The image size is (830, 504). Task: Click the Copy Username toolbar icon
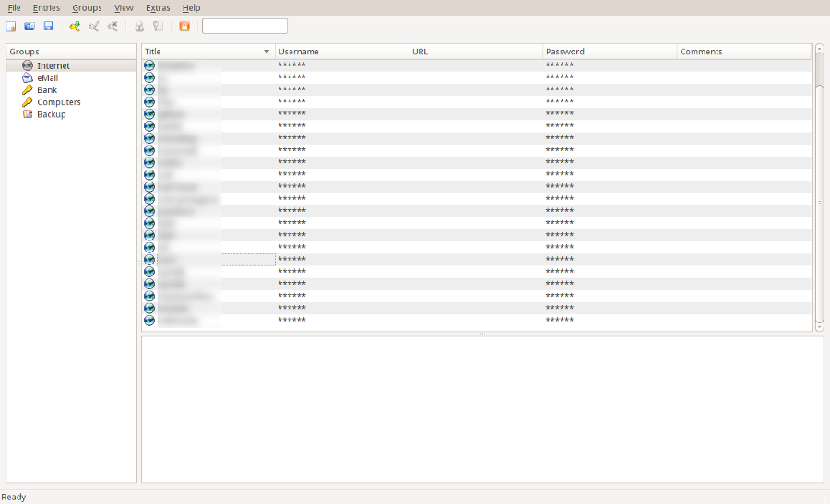tap(139, 27)
